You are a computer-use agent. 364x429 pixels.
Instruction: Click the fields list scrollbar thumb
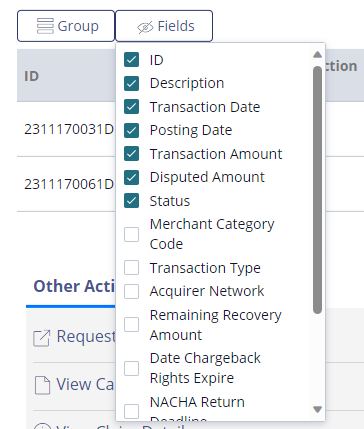(318, 190)
